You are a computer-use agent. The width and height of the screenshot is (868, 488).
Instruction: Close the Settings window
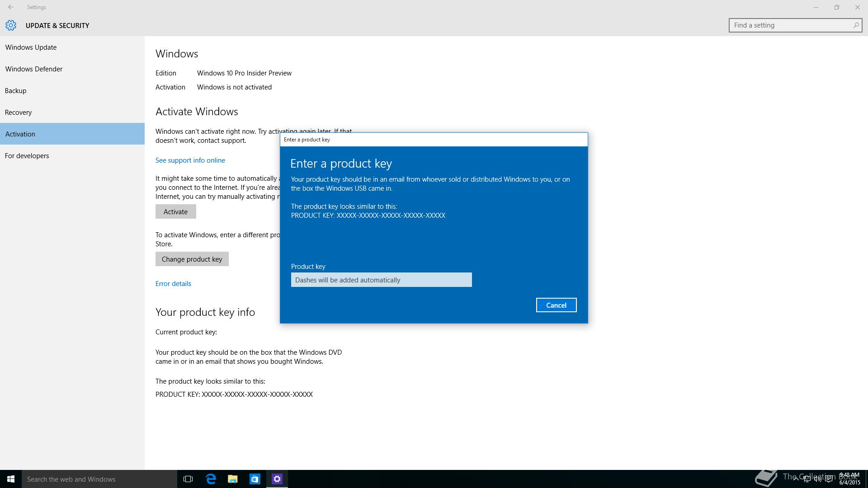(x=858, y=7)
